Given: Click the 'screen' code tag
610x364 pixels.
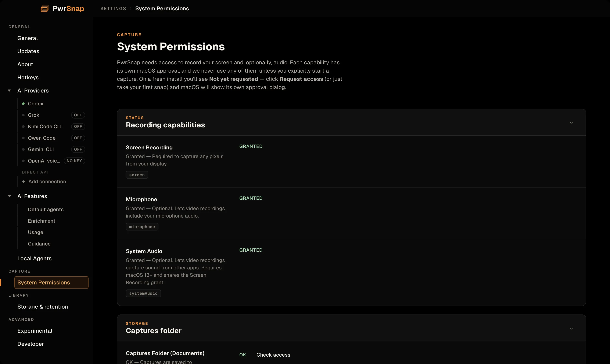Looking at the screenshot, I should (137, 175).
